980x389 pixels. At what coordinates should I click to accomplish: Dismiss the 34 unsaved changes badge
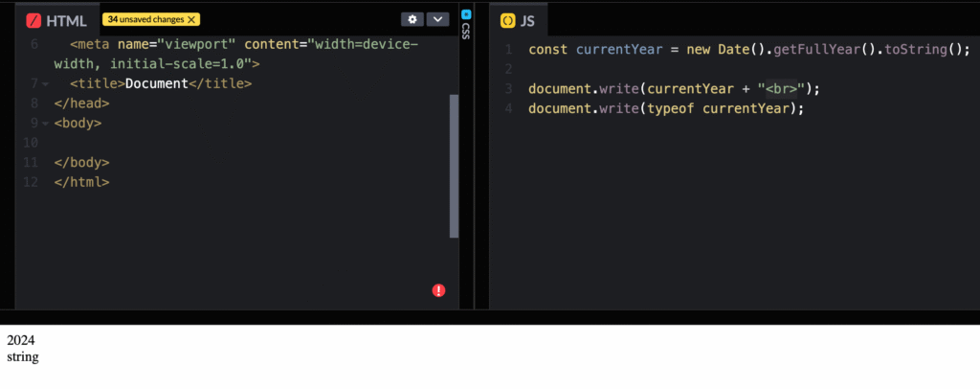click(x=191, y=19)
